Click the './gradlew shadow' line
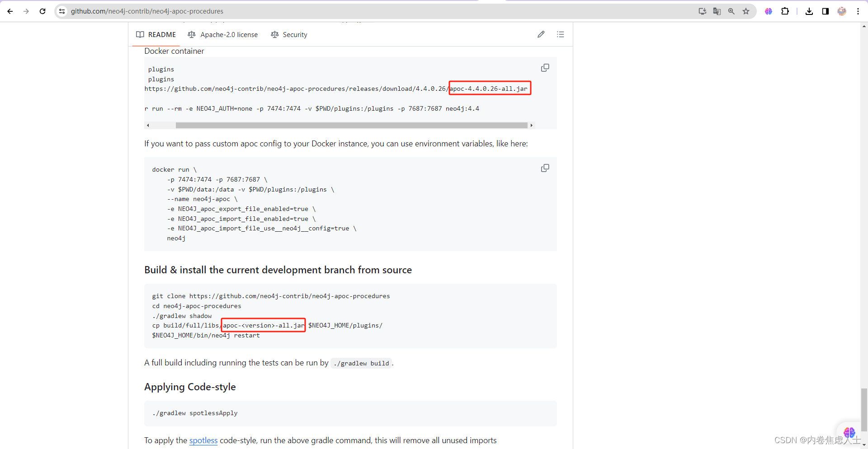This screenshot has height=449, width=868. [182, 316]
